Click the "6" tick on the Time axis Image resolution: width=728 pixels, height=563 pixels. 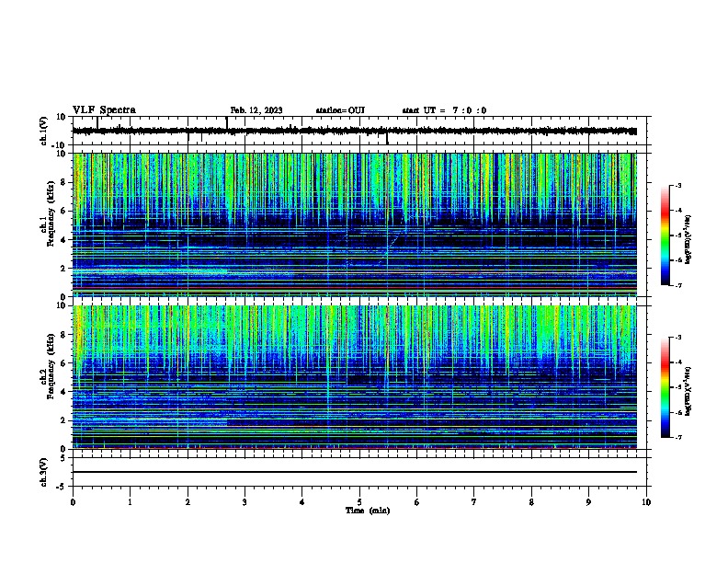click(x=417, y=502)
